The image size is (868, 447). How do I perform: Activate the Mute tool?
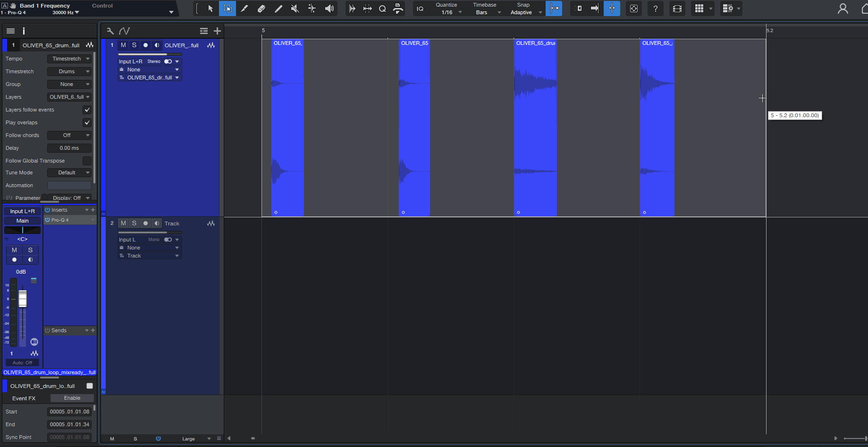(295, 9)
